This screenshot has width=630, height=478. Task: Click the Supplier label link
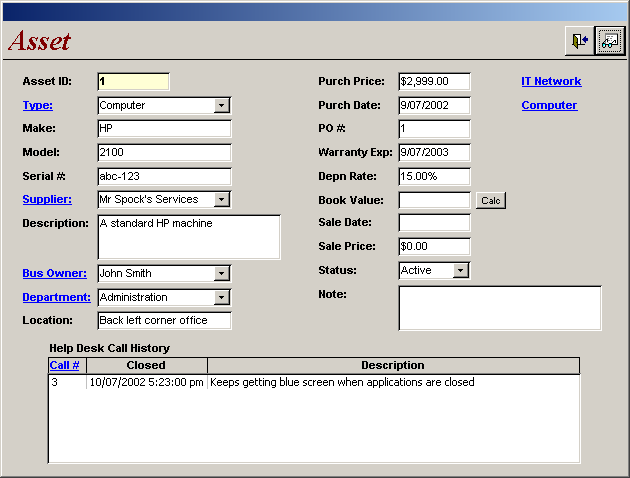tap(46, 199)
